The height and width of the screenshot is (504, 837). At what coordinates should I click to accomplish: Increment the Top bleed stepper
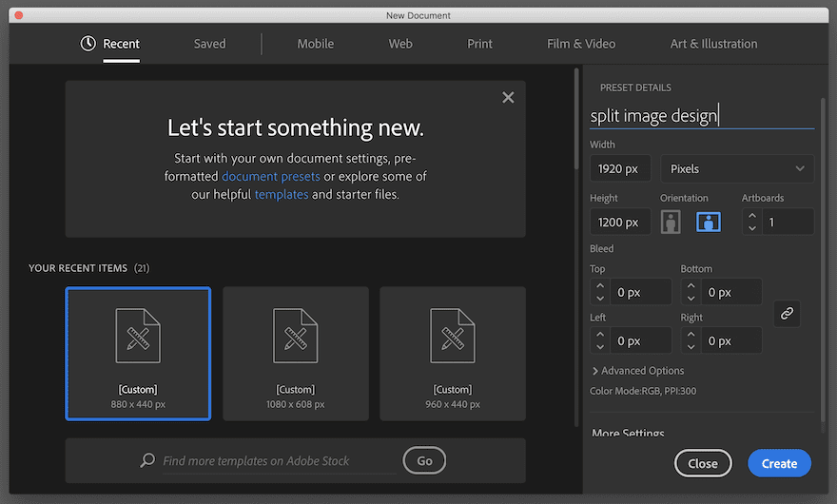(599, 285)
